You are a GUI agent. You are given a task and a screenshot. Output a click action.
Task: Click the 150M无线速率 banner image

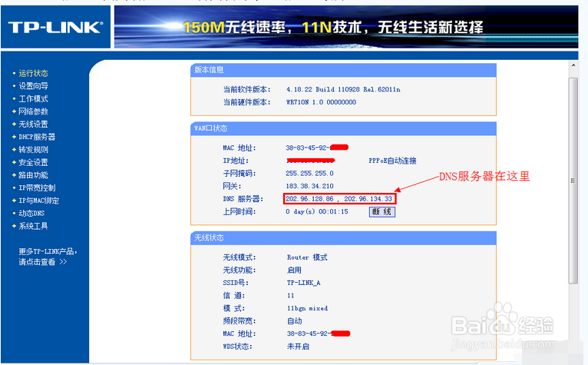345,27
